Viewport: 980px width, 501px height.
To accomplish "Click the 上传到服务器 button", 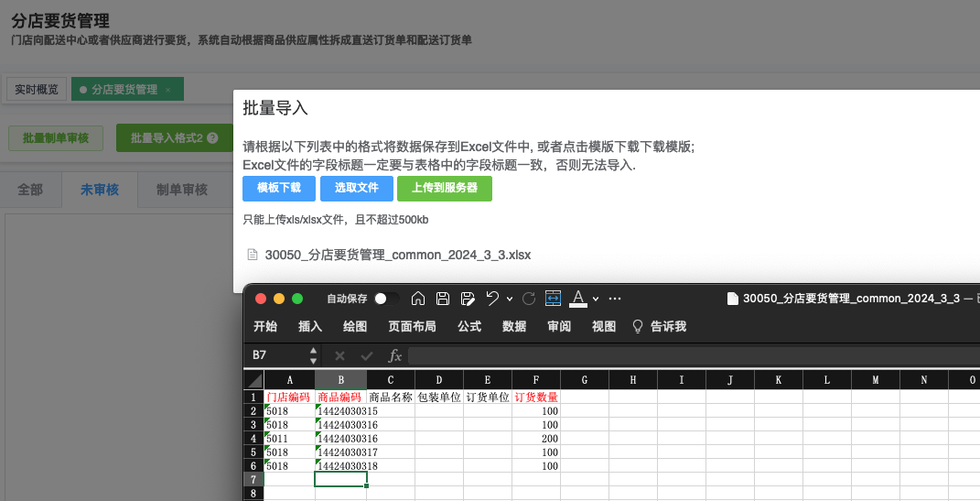I will 445,189.
